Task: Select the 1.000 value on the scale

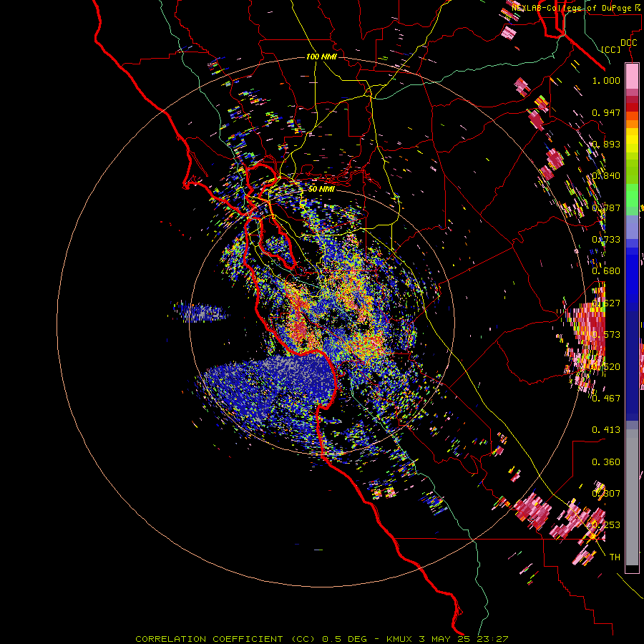Action: [606, 80]
